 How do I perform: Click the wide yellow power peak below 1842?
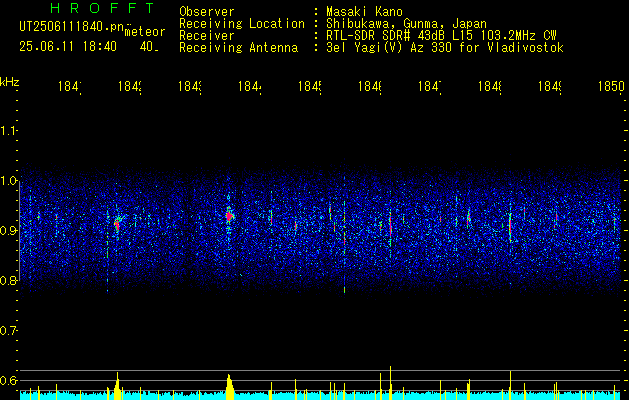pyautogui.click(x=117, y=386)
